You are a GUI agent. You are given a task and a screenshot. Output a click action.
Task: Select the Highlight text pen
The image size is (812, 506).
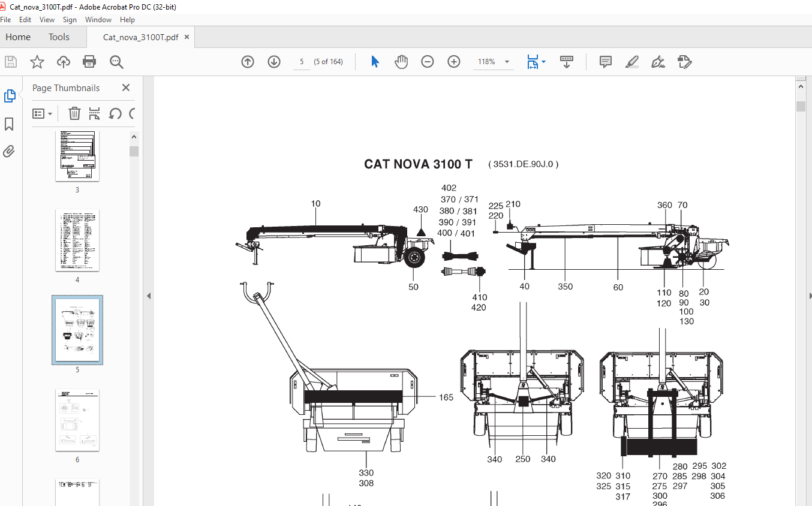click(632, 62)
